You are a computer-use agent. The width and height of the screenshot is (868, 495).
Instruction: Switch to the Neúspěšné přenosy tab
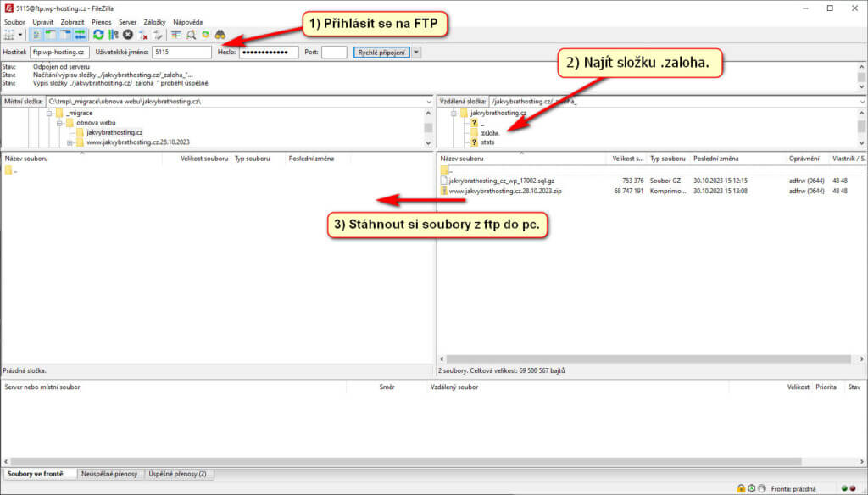111,474
